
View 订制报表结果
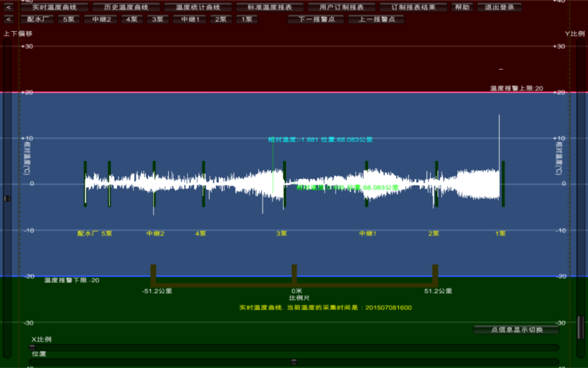coord(413,7)
